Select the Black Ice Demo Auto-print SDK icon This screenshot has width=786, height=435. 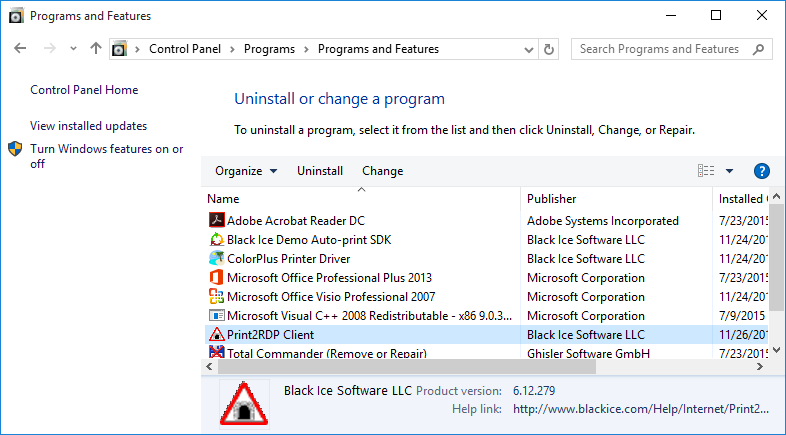[217, 240]
